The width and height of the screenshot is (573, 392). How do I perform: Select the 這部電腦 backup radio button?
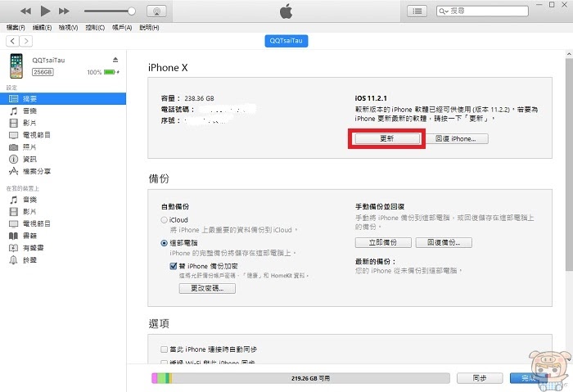[164, 243]
